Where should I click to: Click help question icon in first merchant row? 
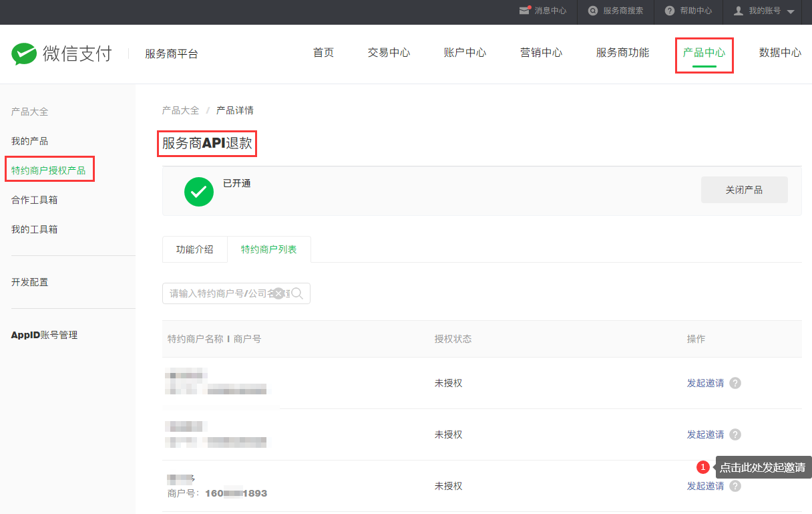735,383
